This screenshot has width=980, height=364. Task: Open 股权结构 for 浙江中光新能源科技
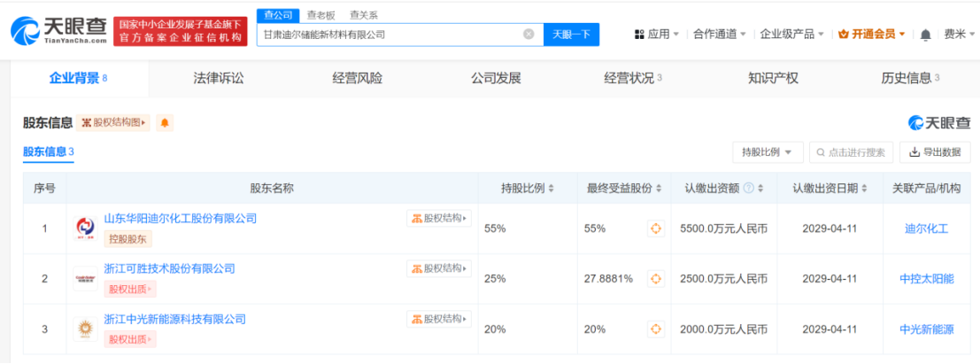pos(440,319)
